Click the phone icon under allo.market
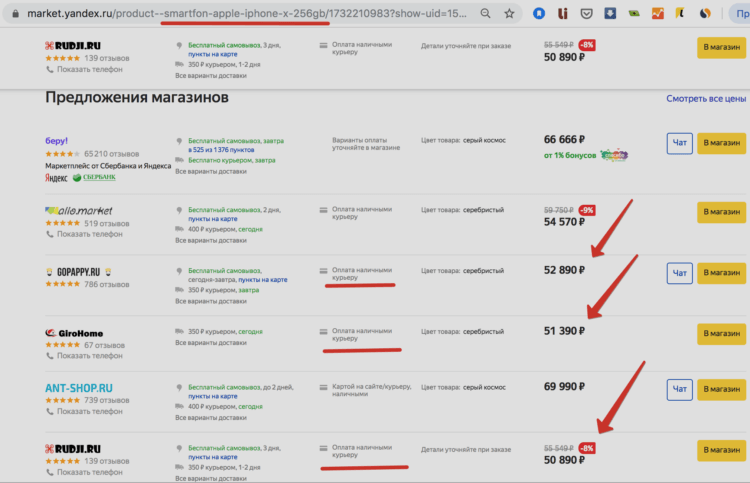The image size is (750, 483). (50, 234)
